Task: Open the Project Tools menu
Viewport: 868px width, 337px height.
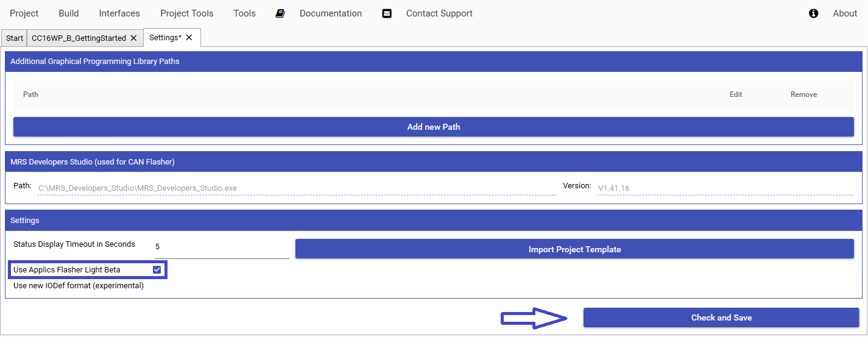Action: (186, 13)
